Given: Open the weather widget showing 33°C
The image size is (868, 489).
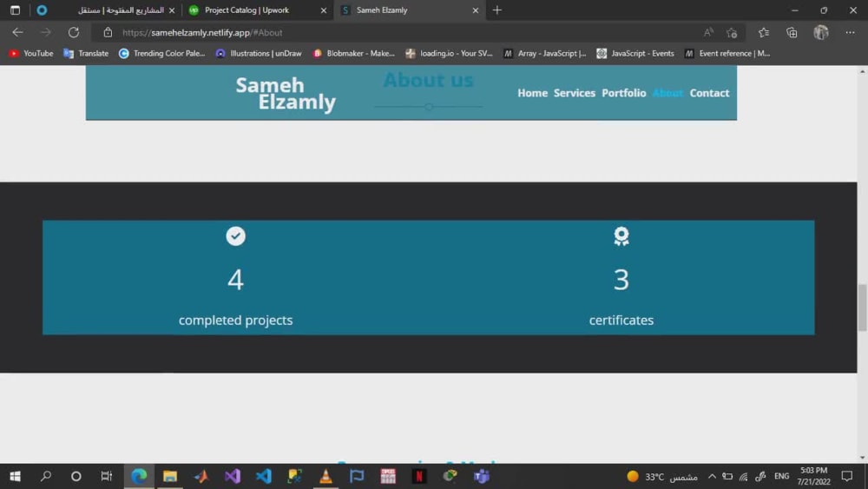Looking at the screenshot, I should [662, 476].
